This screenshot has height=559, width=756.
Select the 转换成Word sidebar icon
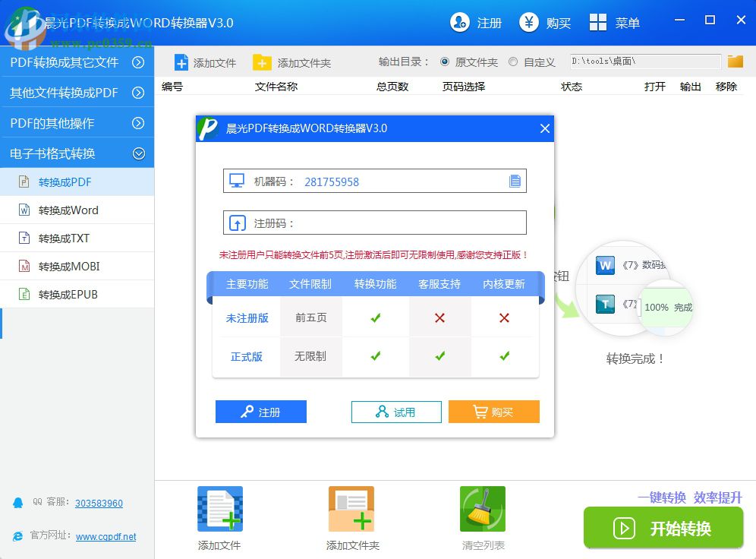tap(27, 210)
